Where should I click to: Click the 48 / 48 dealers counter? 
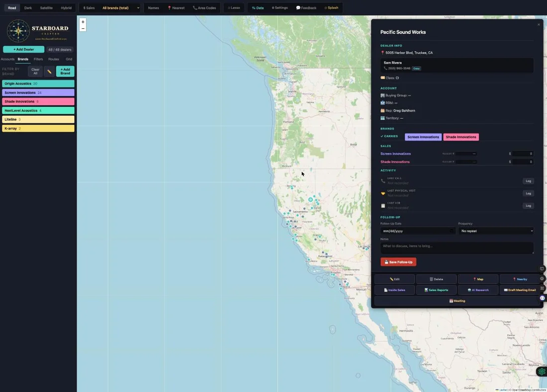pyautogui.click(x=60, y=50)
